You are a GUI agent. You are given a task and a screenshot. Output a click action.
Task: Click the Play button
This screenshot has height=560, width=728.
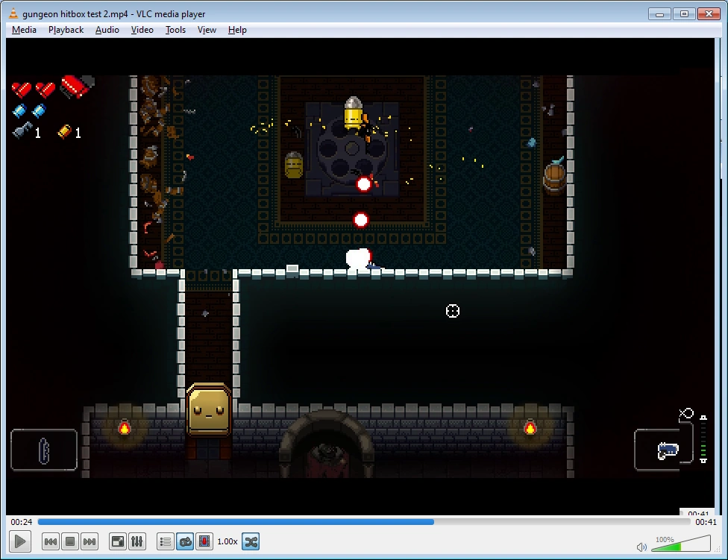coord(20,541)
